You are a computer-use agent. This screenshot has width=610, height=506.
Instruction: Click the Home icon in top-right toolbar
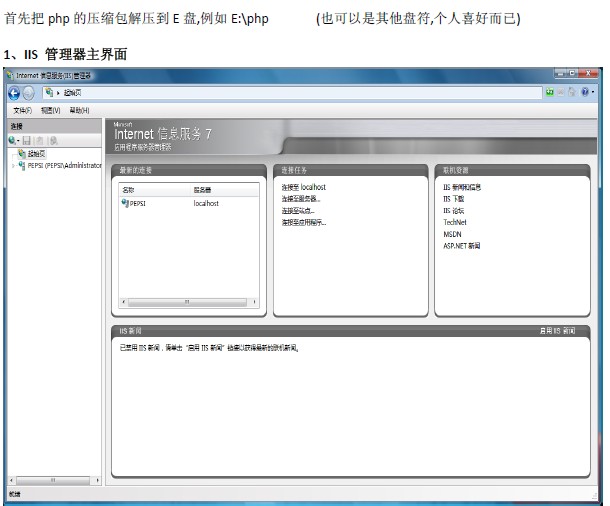571,92
